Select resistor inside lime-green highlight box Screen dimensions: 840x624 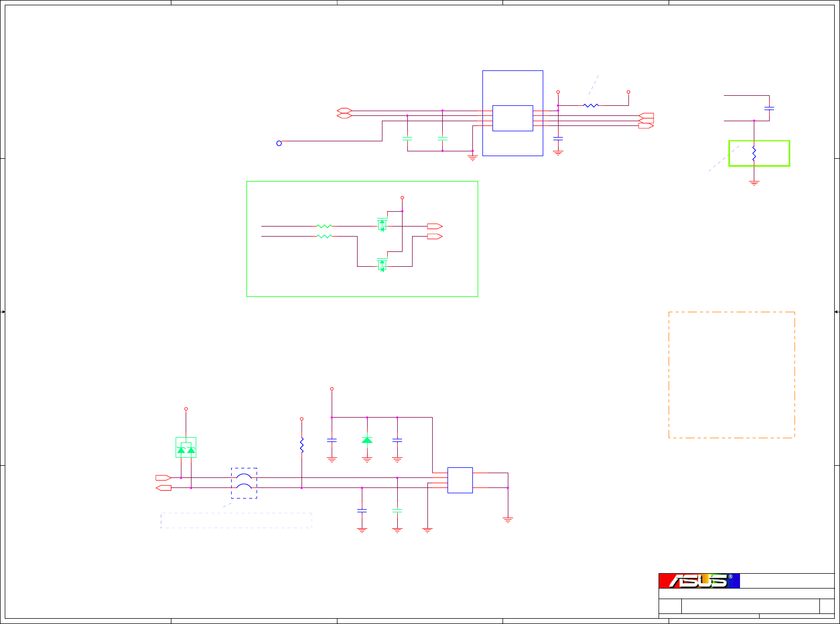coord(754,153)
